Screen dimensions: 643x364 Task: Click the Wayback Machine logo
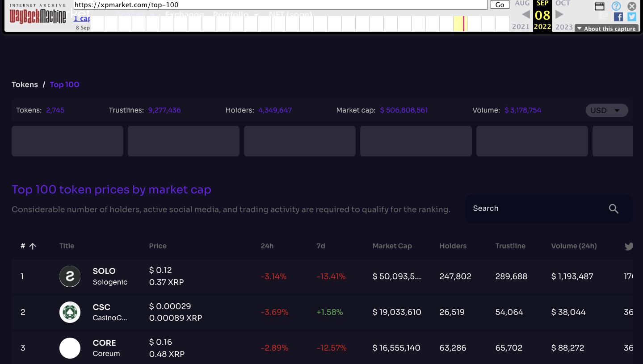(38, 15)
